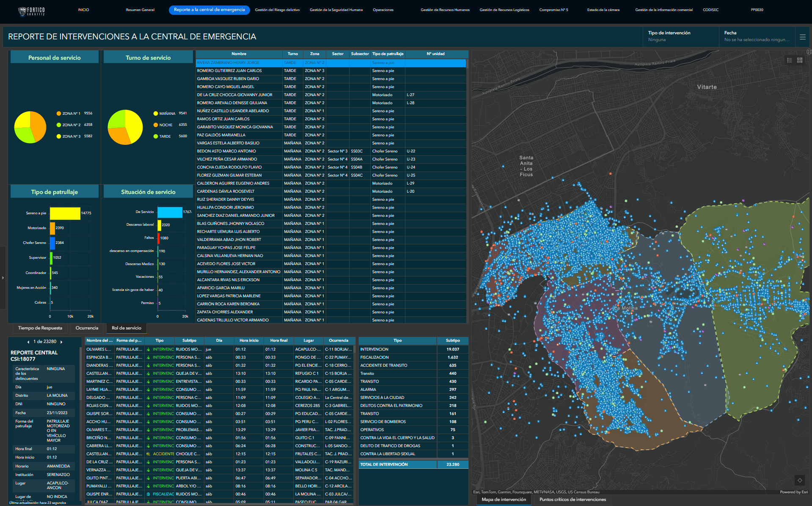Screen dimensions: 812x506
Task: Select the ROMERO GUTIERREZ JUAN CARLOS row
Action: [229, 71]
